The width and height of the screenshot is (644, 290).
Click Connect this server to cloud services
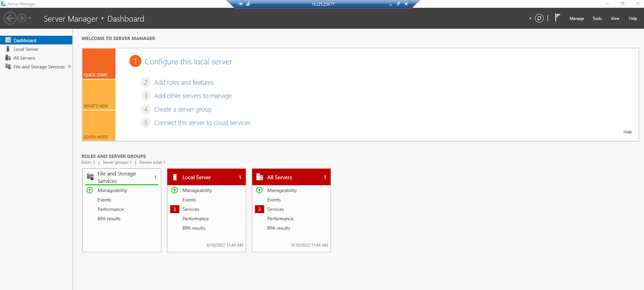click(x=202, y=123)
